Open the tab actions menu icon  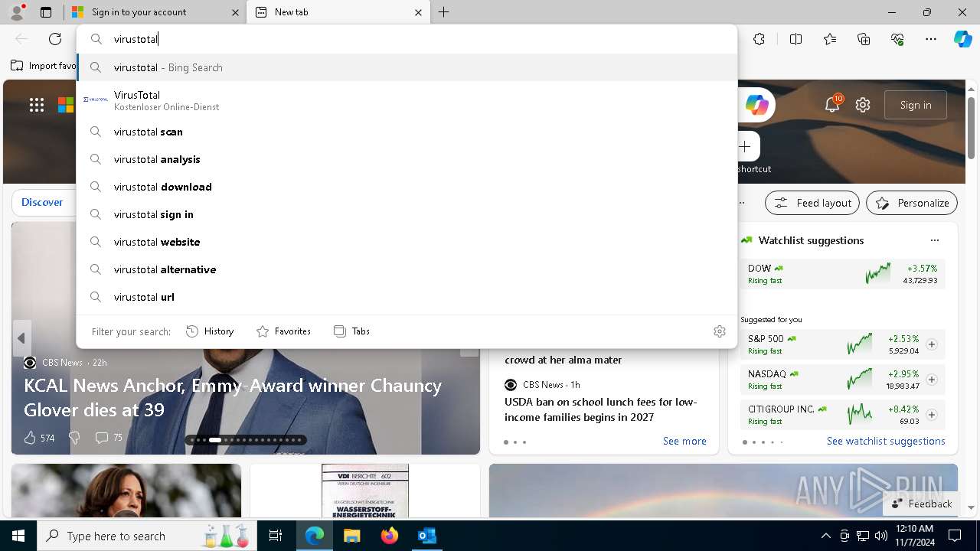pyautogui.click(x=46, y=12)
